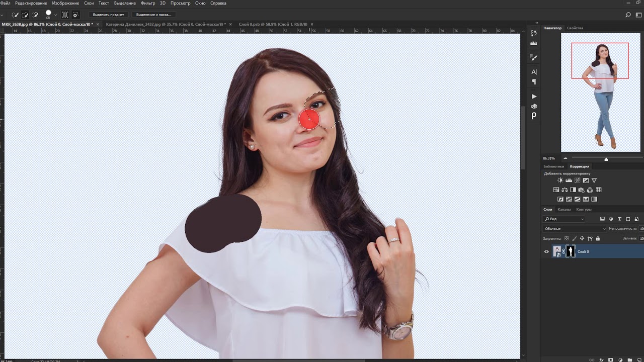Open the Слои menu
644x362 pixels.
tap(89, 3)
